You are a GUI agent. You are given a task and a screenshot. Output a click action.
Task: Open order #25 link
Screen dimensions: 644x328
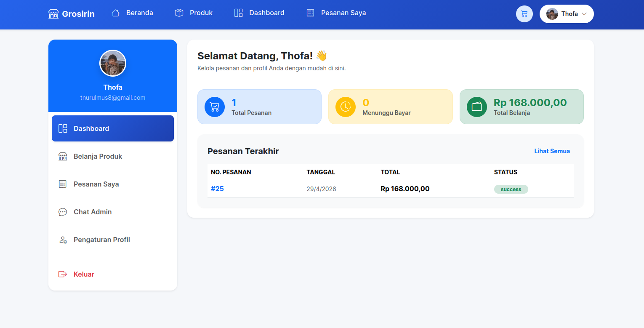coord(217,189)
